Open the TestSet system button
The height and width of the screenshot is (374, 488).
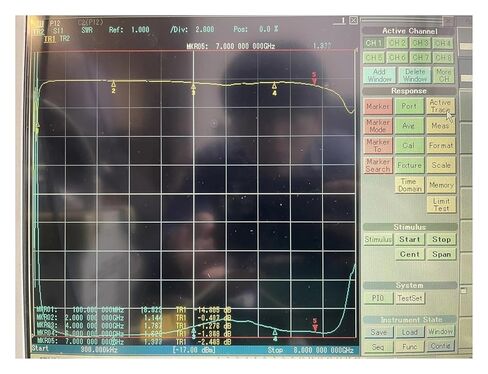(x=410, y=298)
